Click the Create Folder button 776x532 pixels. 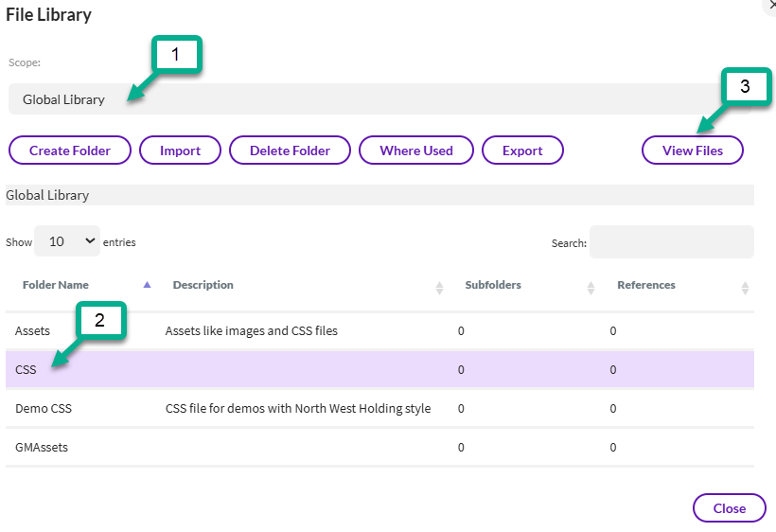click(70, 151)
